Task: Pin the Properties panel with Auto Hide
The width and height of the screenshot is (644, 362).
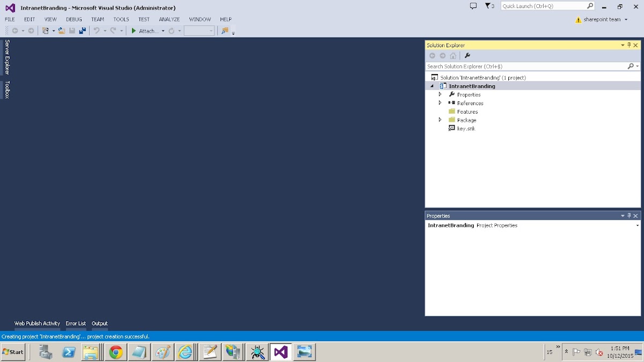Action: (629, 216)
